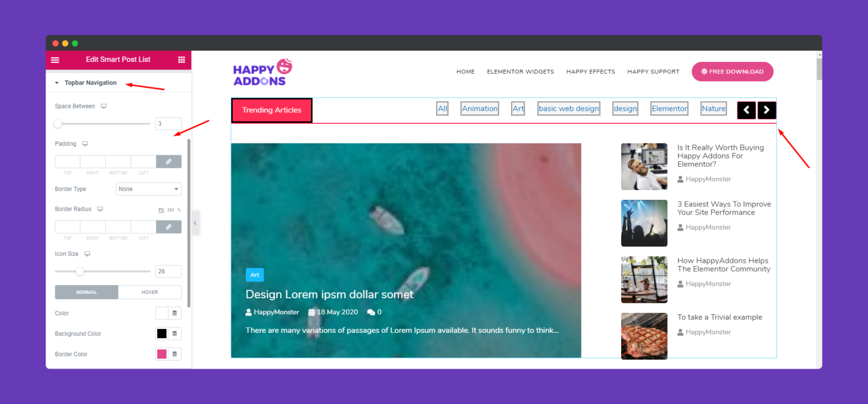The height and width of the screenshot is (404, 868).
Task: Open the Design Lorem ipsm dollar somet post
Action: [x=329, y=294]
